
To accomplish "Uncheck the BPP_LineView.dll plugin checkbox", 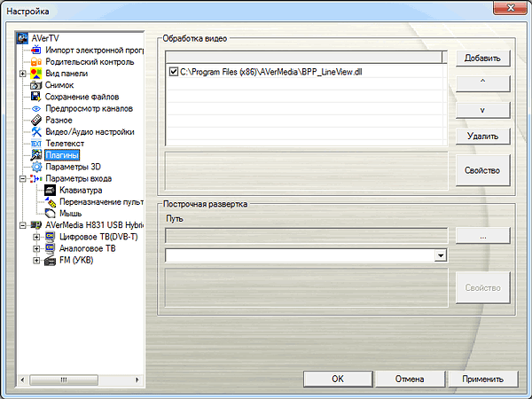I will [174, 72].
